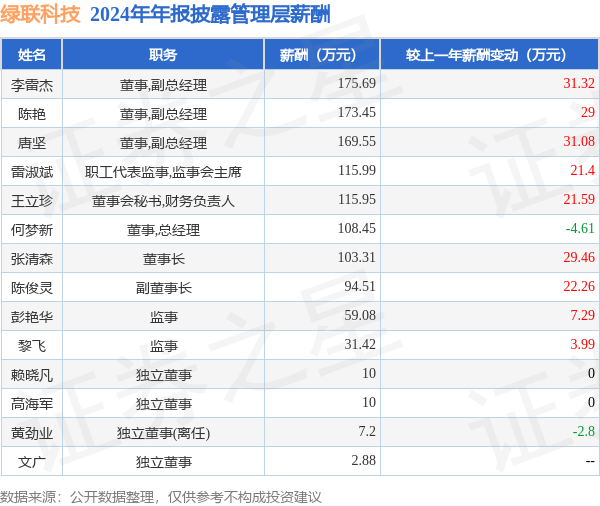The height and width of the screenshot is (506, 600).
Task: Select the name cell 赖晓凡
Action: point(31,375)
